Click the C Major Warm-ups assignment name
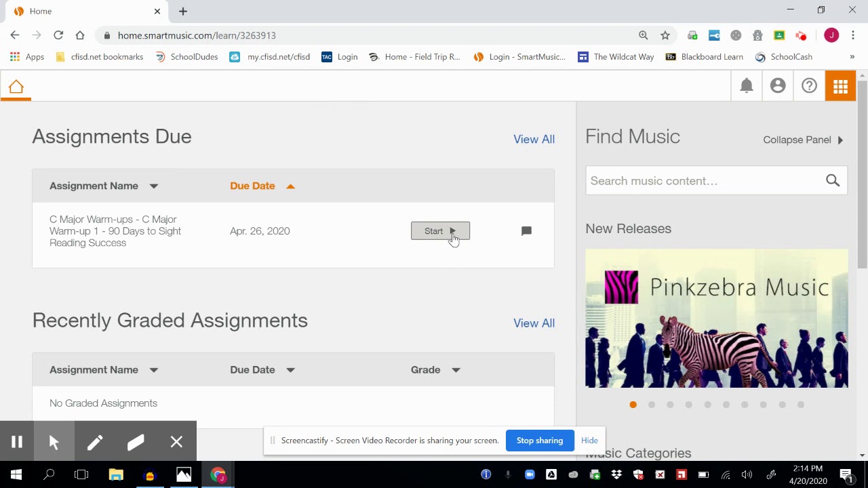 tap(115, 231)
